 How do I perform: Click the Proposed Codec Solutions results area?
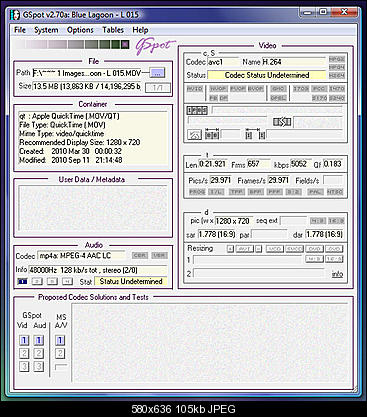tap(210, 343)
